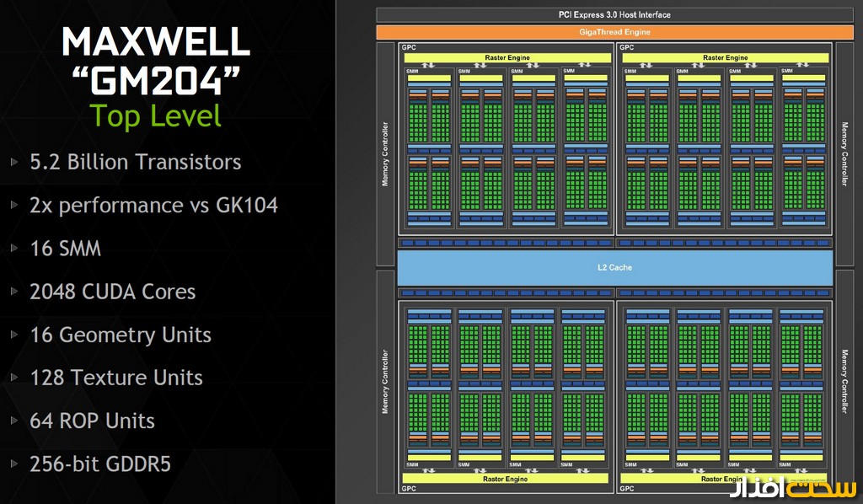The height and width of the screenshot is (504, 863).
Task: Click bullet arrow beside 2048 CUDA Cores
Action: tap(14, 291)
